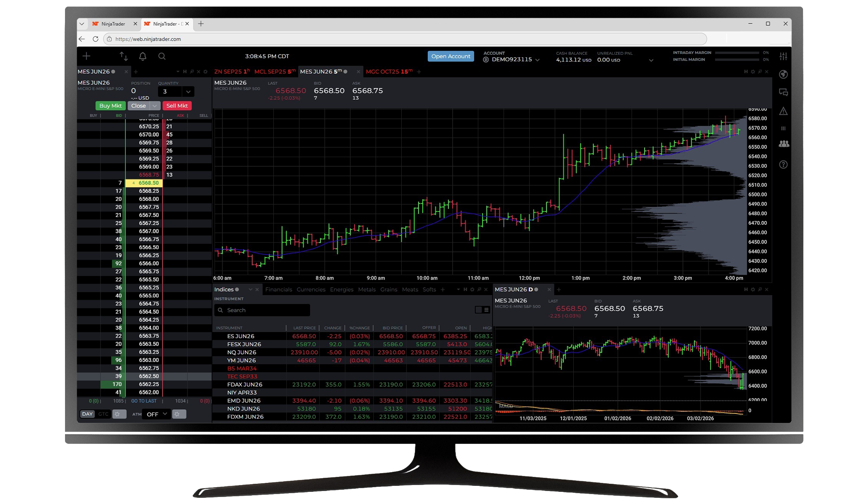Expand the DEMO923115 account dropdown

(538, 60)
